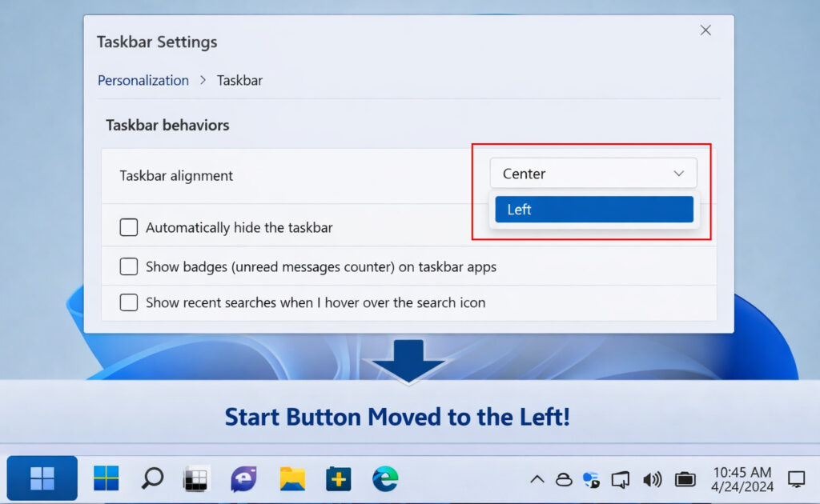This screenshot has width=820, height=504.
Task: Open the purple chat app icon
Action: click(x=243, y=478)
